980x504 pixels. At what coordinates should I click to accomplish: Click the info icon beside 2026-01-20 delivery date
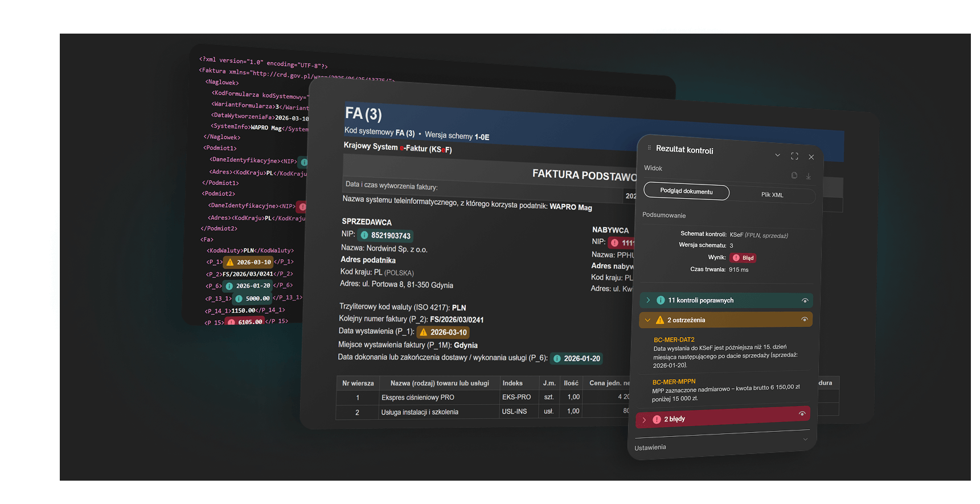557,358
